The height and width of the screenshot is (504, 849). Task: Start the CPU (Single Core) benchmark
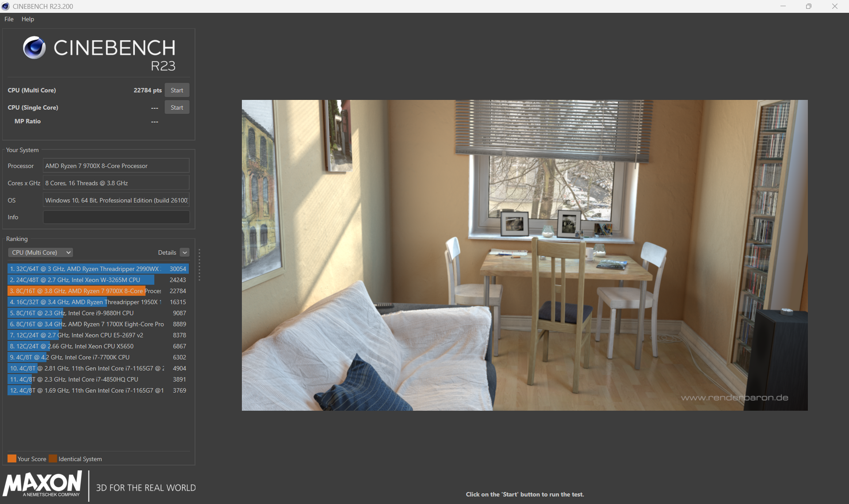[x=176, y=107]
